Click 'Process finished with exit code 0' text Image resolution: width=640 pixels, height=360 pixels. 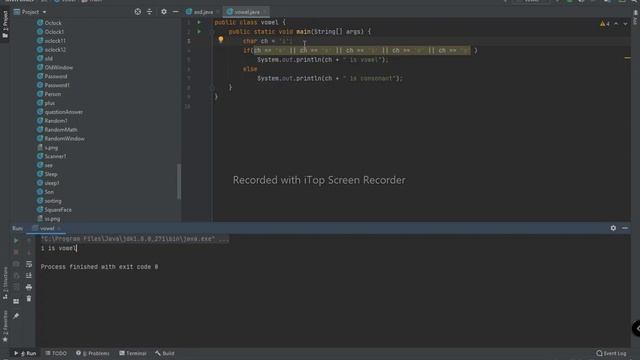coord(99,267)
